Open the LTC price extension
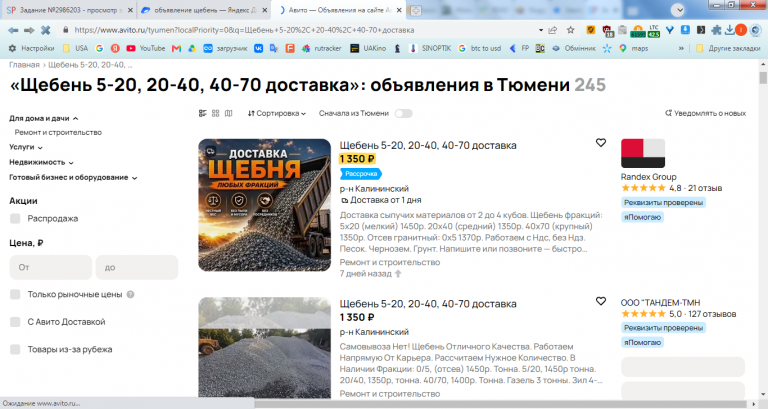 pos(654,30)
